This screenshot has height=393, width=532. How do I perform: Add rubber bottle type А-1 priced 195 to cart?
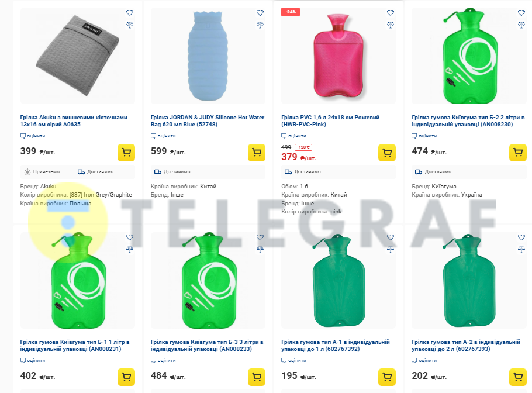[x=387, y=377]
